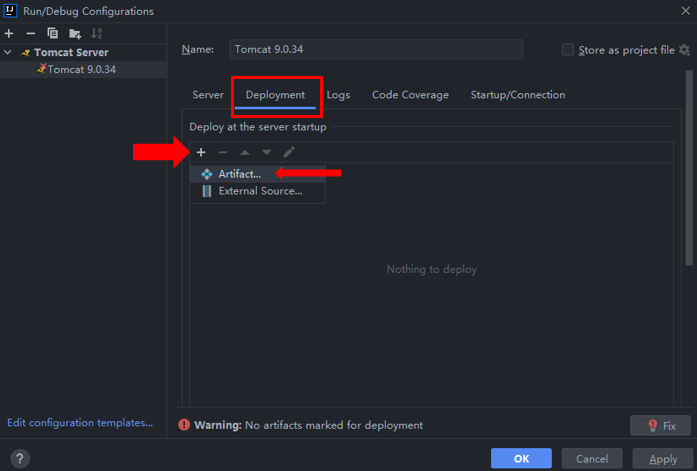Move deployment item up
The image size is (697, 471).
tap(244, 152)
